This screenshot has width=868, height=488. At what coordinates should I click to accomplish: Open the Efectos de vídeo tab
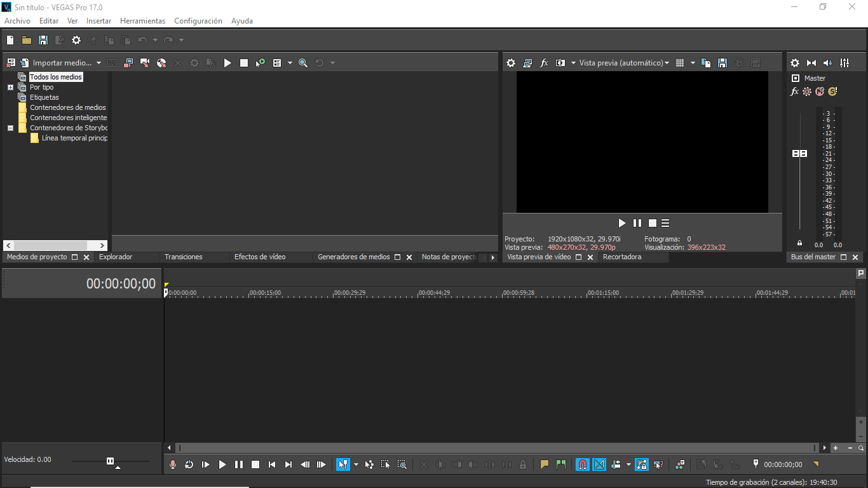click(260, 257)
